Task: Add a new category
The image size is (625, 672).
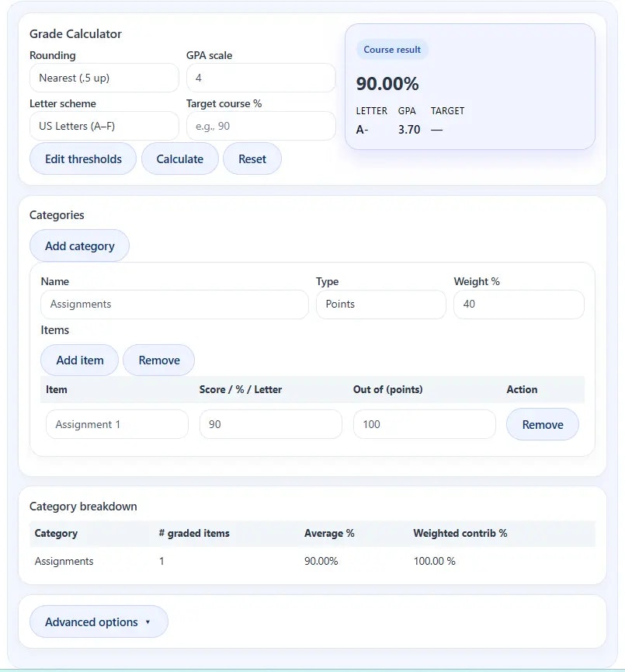Action: (x=79, y=245)
